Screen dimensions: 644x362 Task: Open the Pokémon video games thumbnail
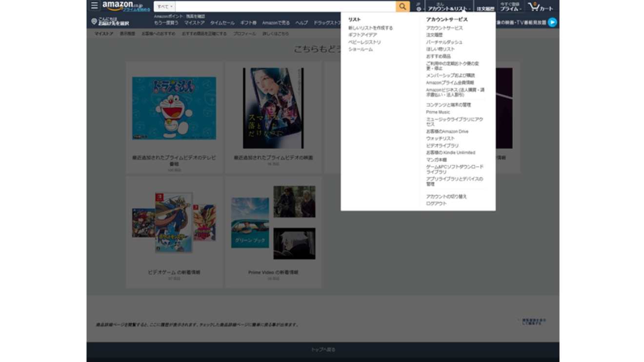pos(174,222)
